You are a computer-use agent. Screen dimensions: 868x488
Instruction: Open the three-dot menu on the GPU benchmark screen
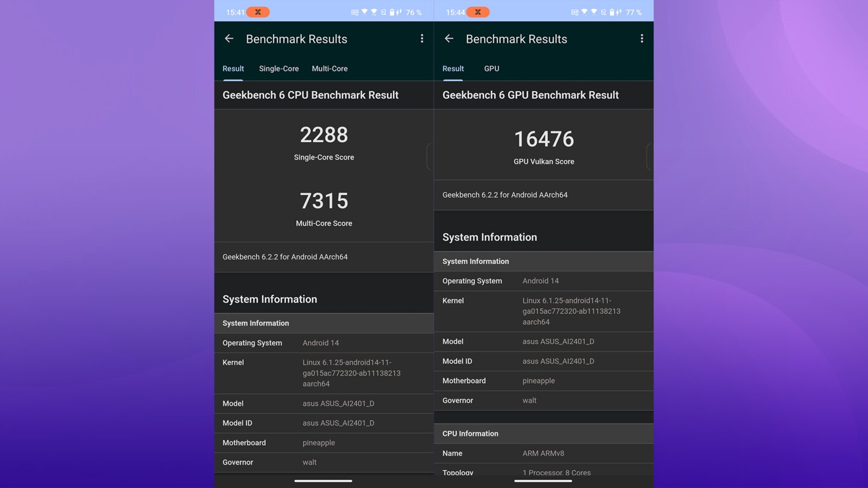click(x=642, y=39)
